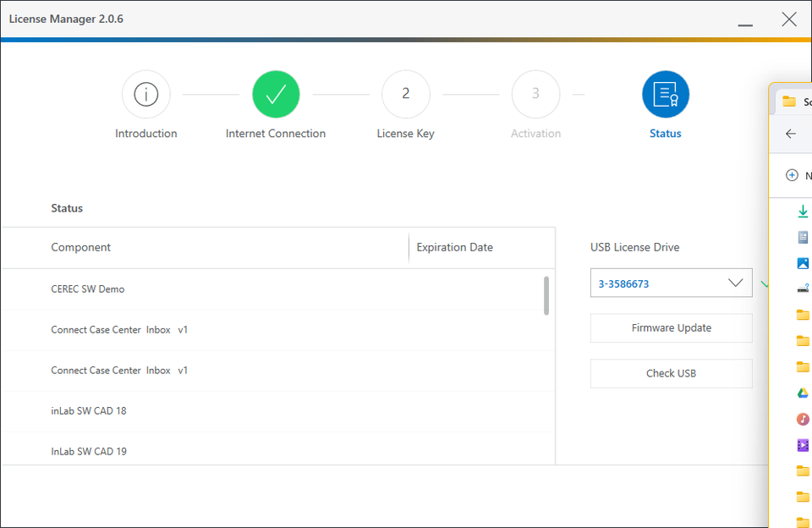The image size is (812, 528).
Task: Sort by Expiration Date column header
Action: [x=455, y=248]
